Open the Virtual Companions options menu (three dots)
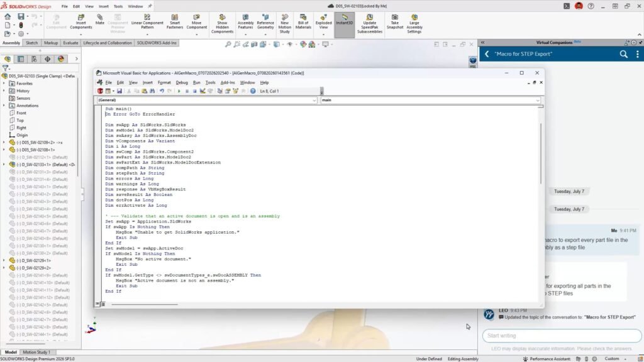 click(x=638, y=54)
